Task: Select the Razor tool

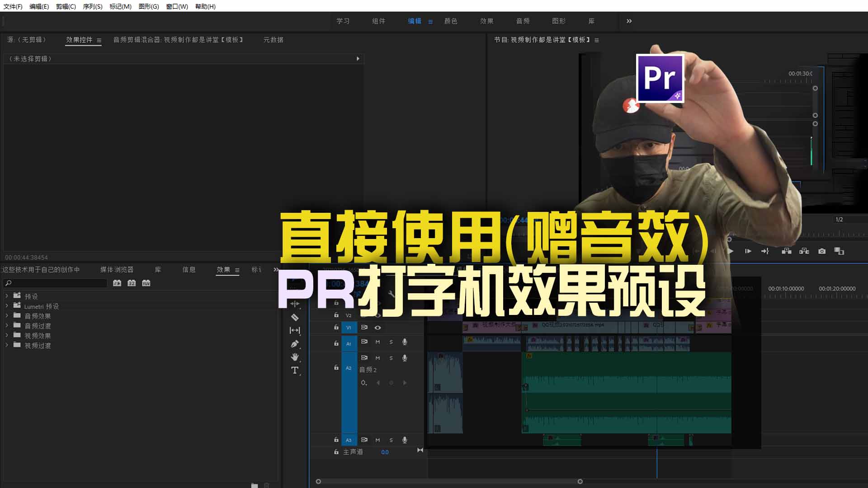Action: [295, 317]
